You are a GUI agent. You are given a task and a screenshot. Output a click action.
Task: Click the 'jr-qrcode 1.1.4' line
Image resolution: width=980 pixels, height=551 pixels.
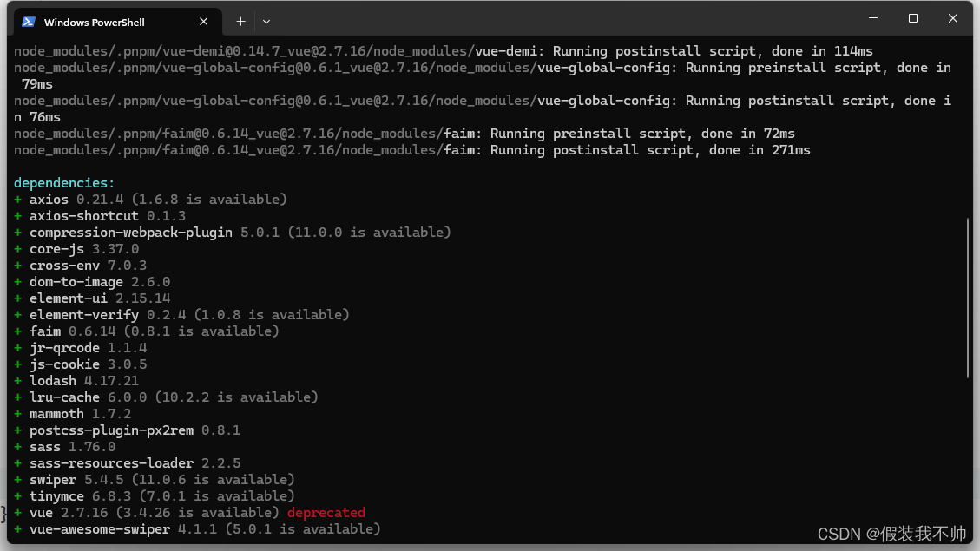(x=80, y=348)
